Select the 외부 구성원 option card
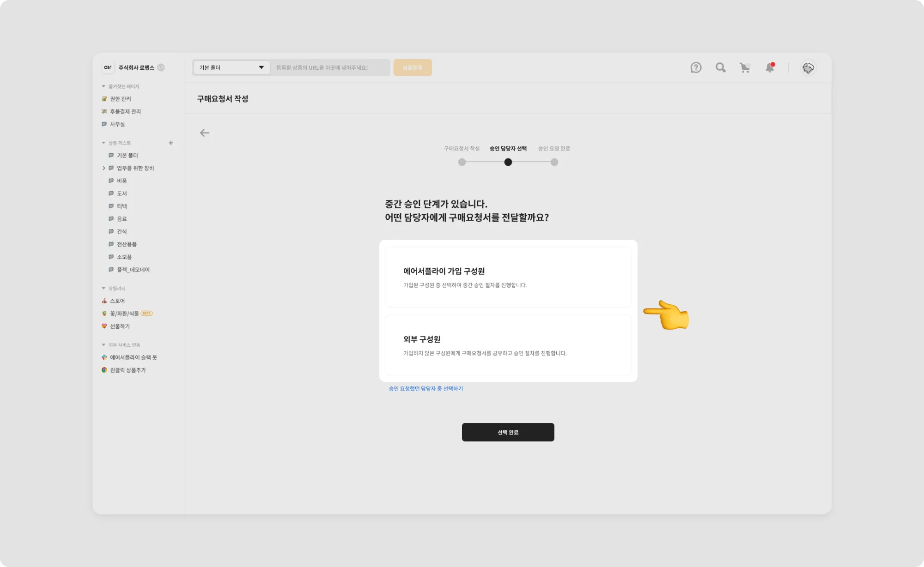Image resolution: width=924 pixels, height=567 pixels. click(508, 345)
